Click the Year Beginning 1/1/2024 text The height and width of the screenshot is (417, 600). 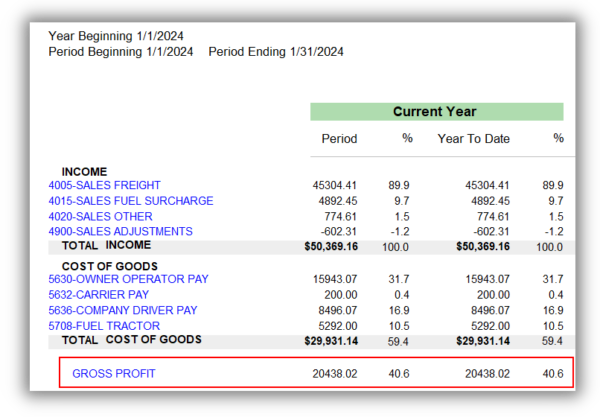pos(116,36)
